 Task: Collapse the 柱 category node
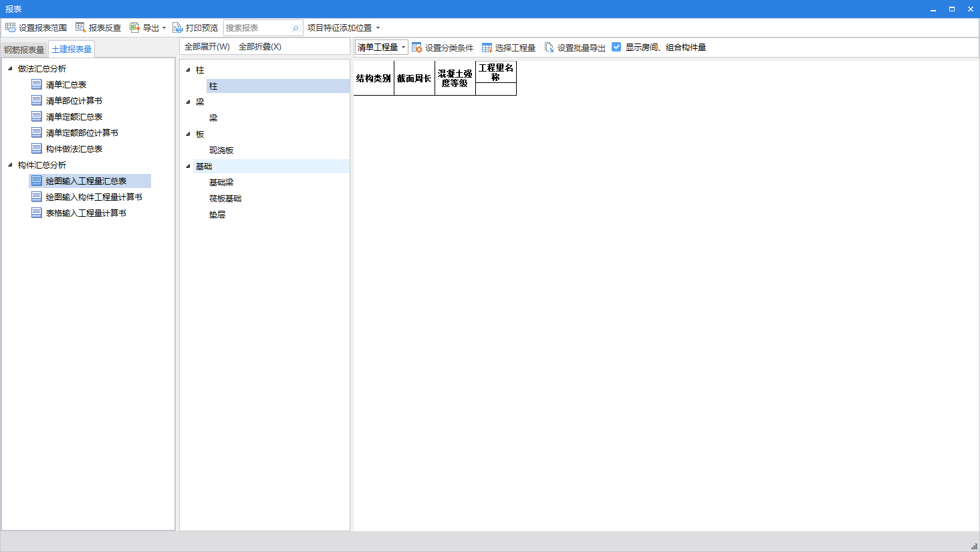[x=188, y=70]
